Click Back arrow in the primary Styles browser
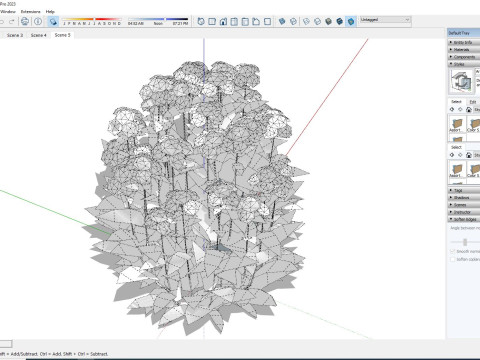480x360 pixels. click(452, 109)
